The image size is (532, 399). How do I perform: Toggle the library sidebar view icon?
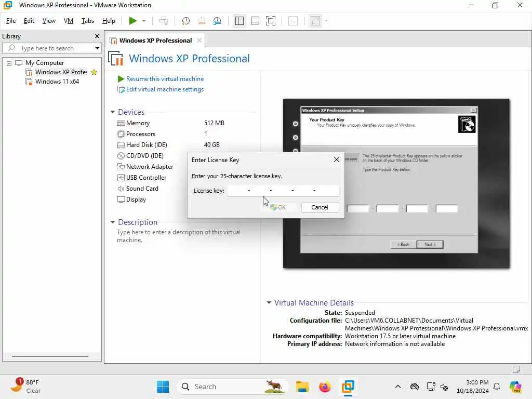tap(239, 21)
